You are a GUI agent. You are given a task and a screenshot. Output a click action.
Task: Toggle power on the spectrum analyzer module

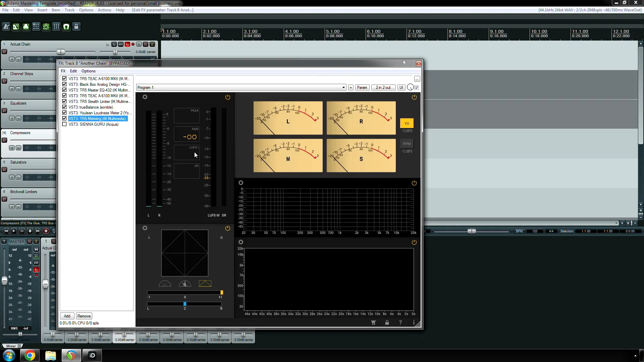[x=414, y=183]
